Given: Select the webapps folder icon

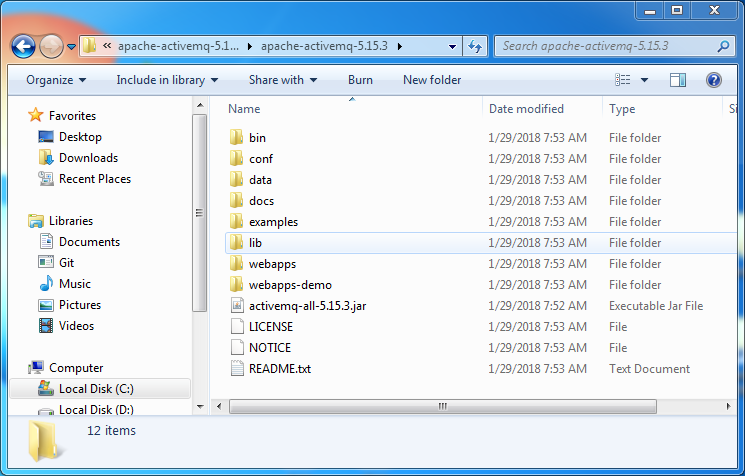Looking at the screenshot, I should (x=237, y=263).
